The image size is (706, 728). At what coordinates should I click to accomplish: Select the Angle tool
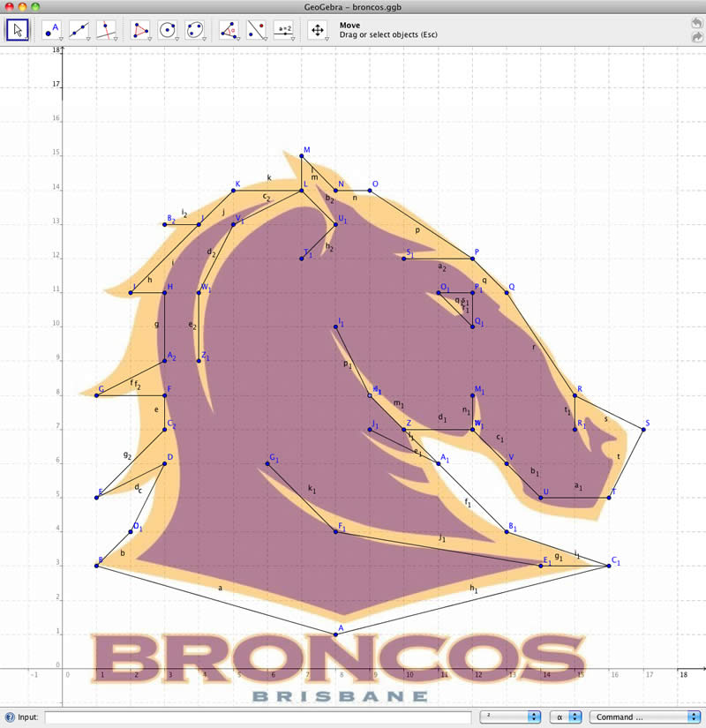[x=229, y=30]
